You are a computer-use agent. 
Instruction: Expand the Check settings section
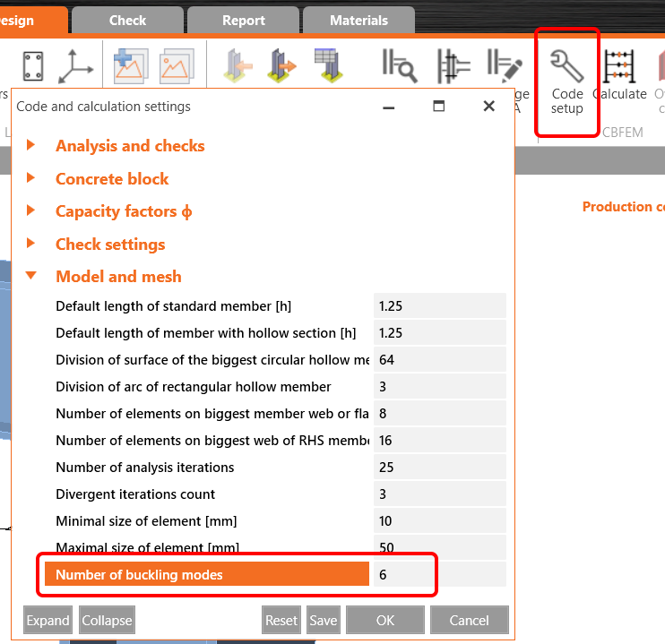[110, 245]
